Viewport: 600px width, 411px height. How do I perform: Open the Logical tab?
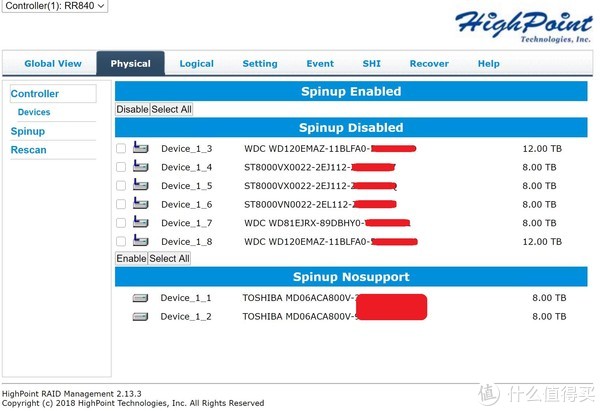tap(197, 64)
